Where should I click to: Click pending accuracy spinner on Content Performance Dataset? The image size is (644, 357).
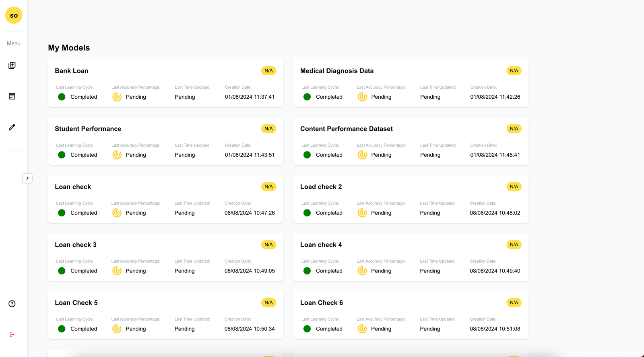coord(363,155)
